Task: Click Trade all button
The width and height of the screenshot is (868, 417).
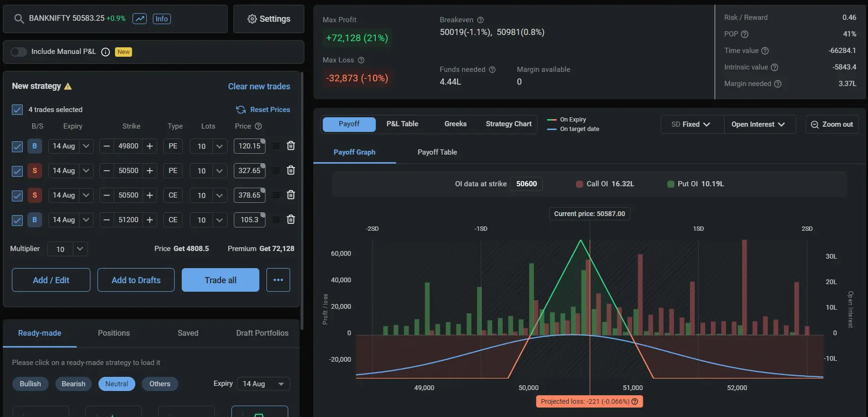Action: pos(221,280)
